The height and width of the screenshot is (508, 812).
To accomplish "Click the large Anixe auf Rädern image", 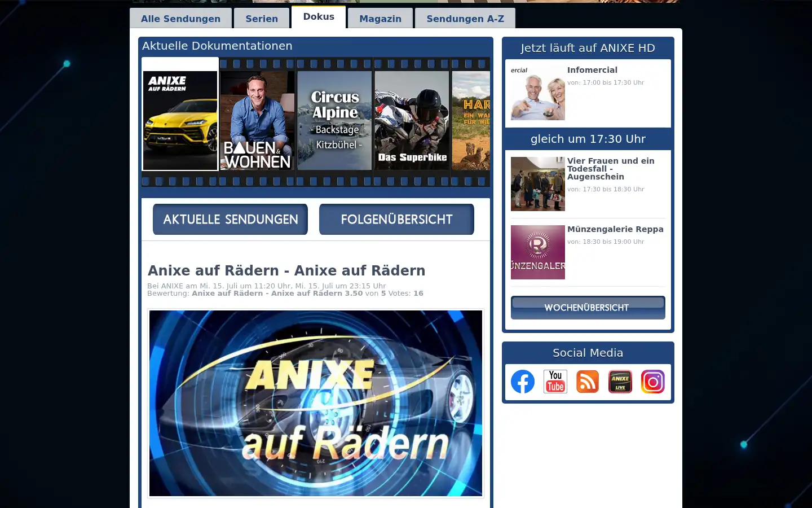I will click(316, 403).
